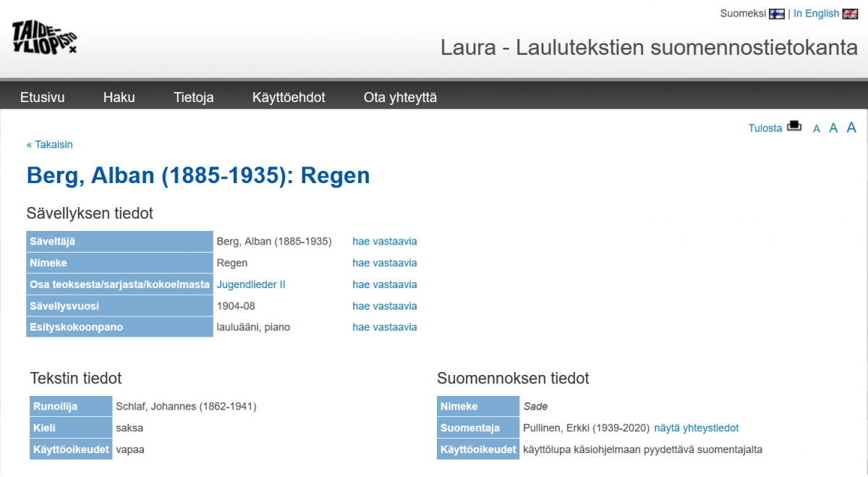Open the Etusivu menu item

pyautogui.click(x=42, y=97)
